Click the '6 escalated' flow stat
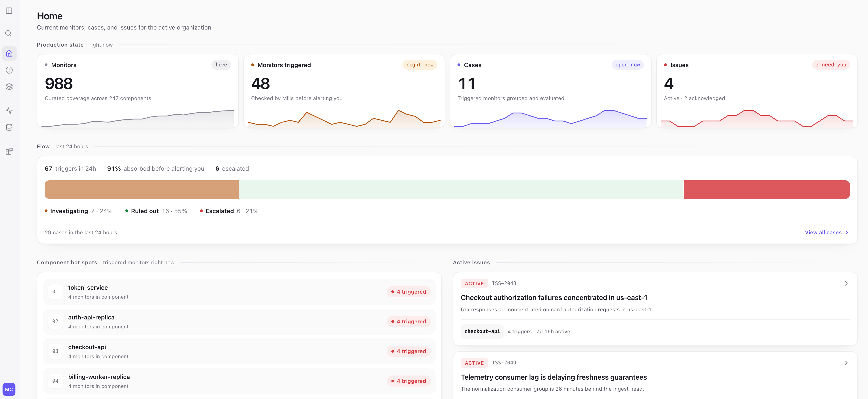 click(232, 169)
